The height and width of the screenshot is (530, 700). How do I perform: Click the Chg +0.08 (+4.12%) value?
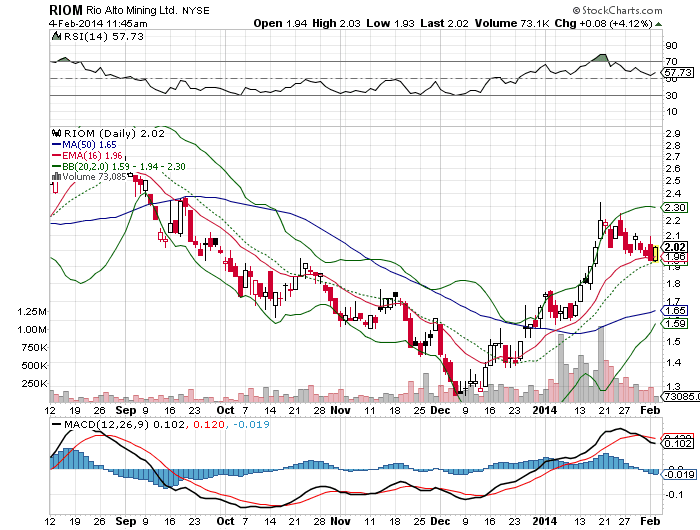point(604,23)
